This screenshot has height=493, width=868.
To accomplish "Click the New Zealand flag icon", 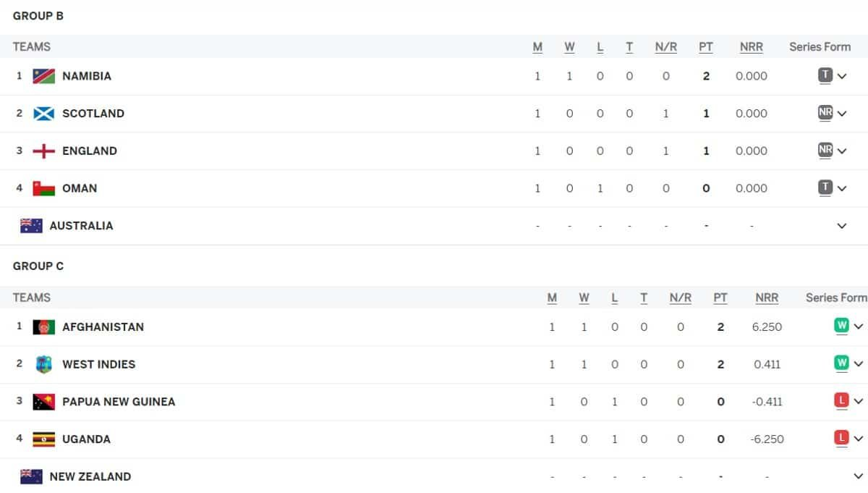I will click(x=31, y=476).
